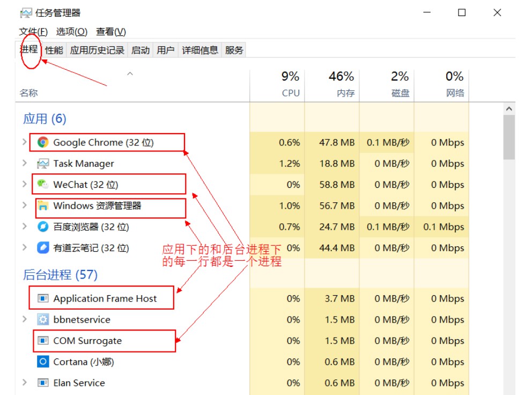The image size is (532, 395).
Task: Select the Task Manager row name
Action: click(x=84, y=163)
